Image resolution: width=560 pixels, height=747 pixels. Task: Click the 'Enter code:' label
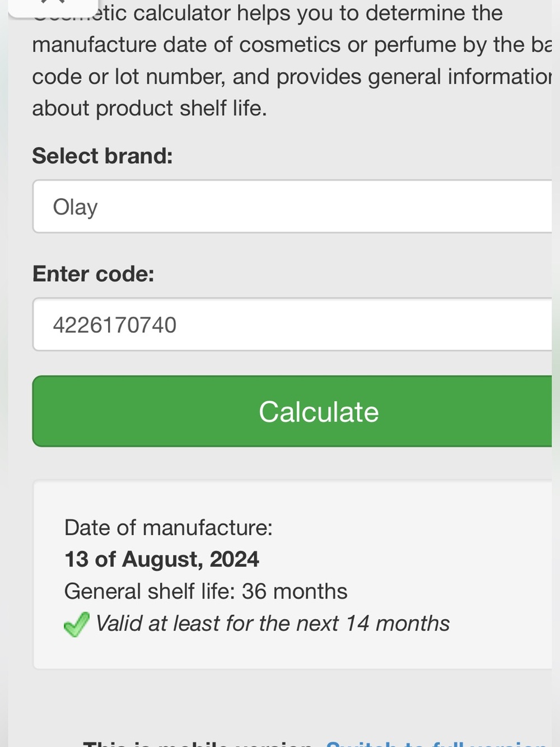pyautogui.click(x=93, y=274)
